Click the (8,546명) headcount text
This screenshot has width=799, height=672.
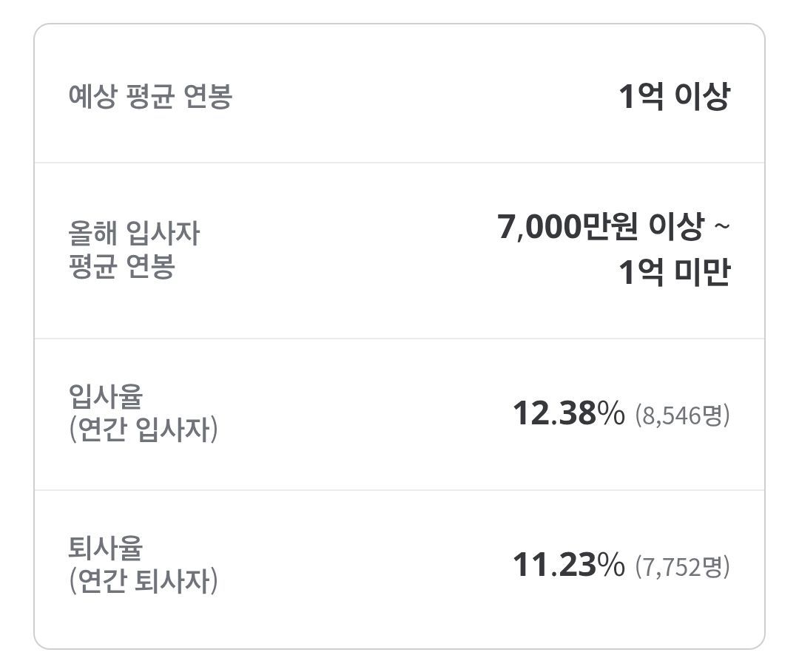click(682, 415)
